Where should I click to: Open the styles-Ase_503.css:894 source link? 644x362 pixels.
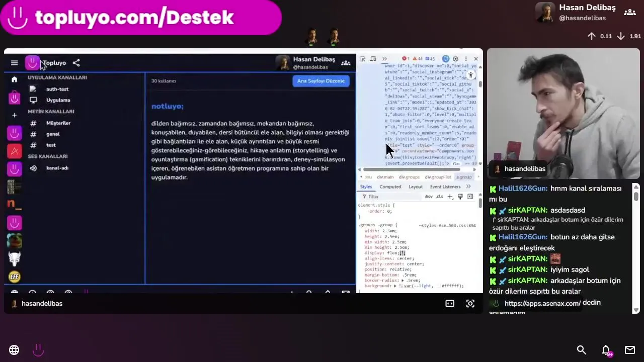point(447,226)
